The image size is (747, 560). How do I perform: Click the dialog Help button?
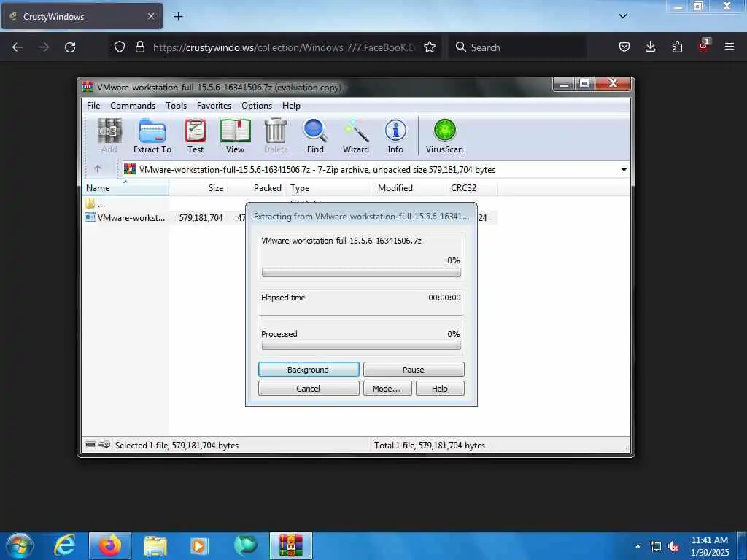coord(440,389)
